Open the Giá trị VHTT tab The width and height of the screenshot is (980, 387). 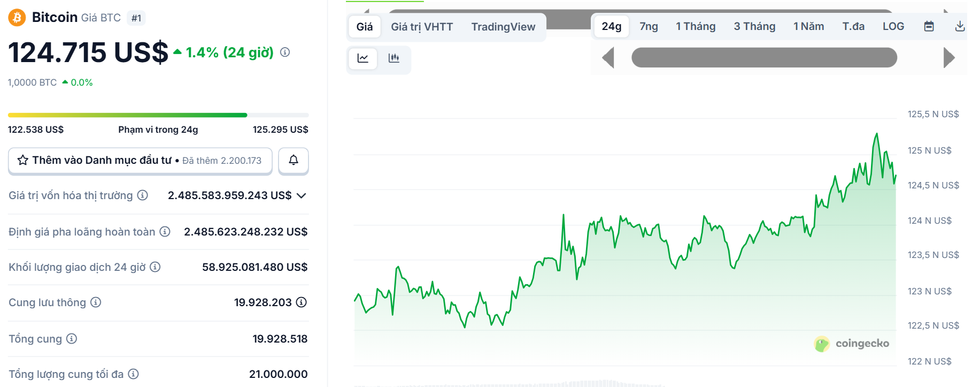pos(422,27)
